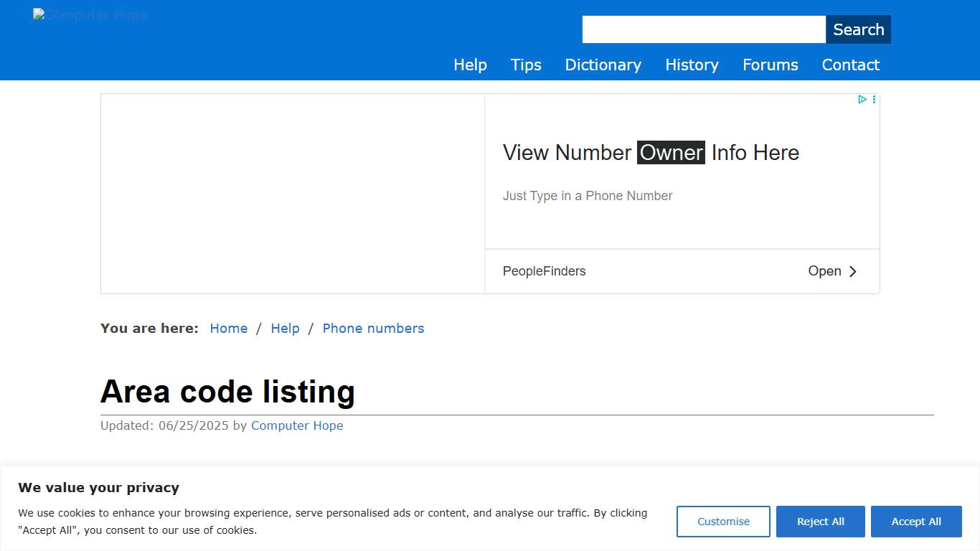Screen dimensions: 980x551
Task: Click the chevron arrow next to Open
Action: [853, 271]
